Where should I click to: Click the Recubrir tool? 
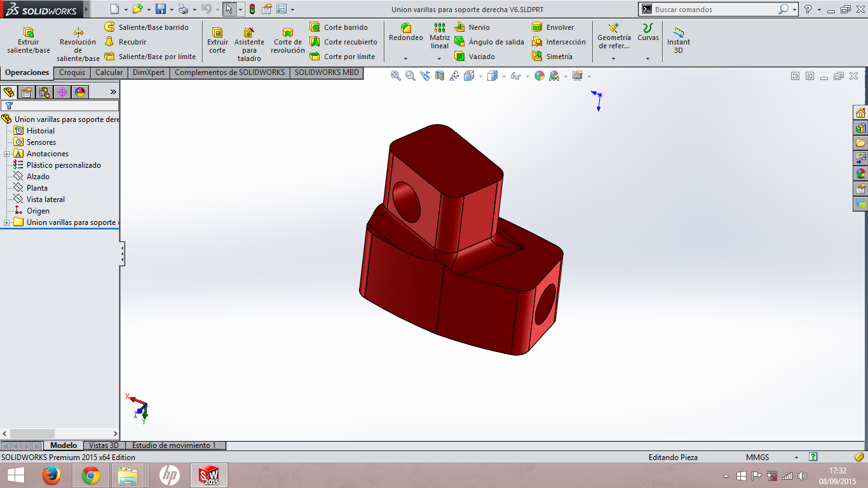coord(126,42)
